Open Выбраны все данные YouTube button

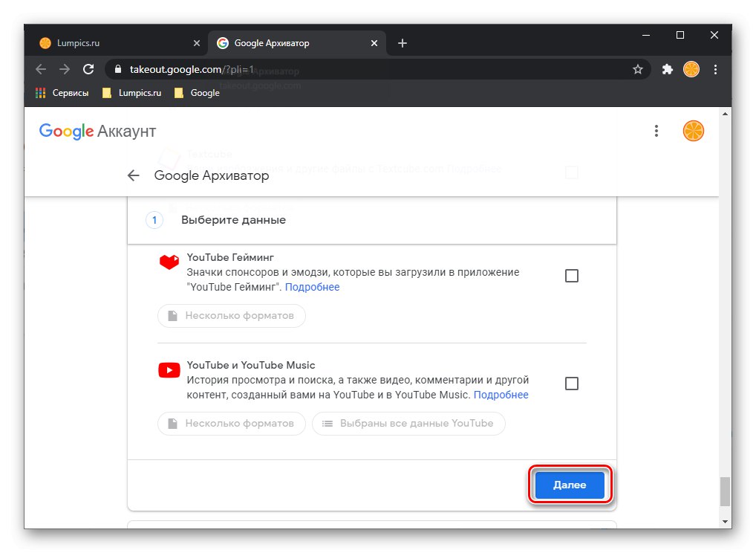point(408,423)
